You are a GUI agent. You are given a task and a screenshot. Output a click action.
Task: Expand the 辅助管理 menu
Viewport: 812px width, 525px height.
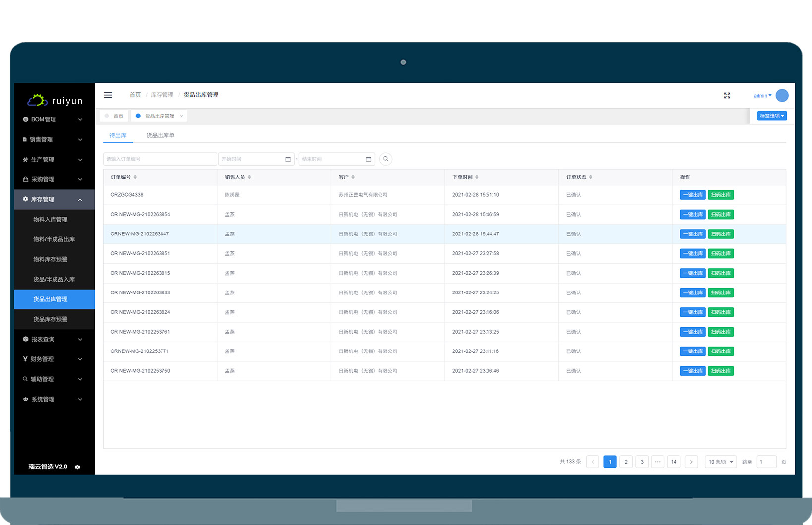[x=54, y=379]
